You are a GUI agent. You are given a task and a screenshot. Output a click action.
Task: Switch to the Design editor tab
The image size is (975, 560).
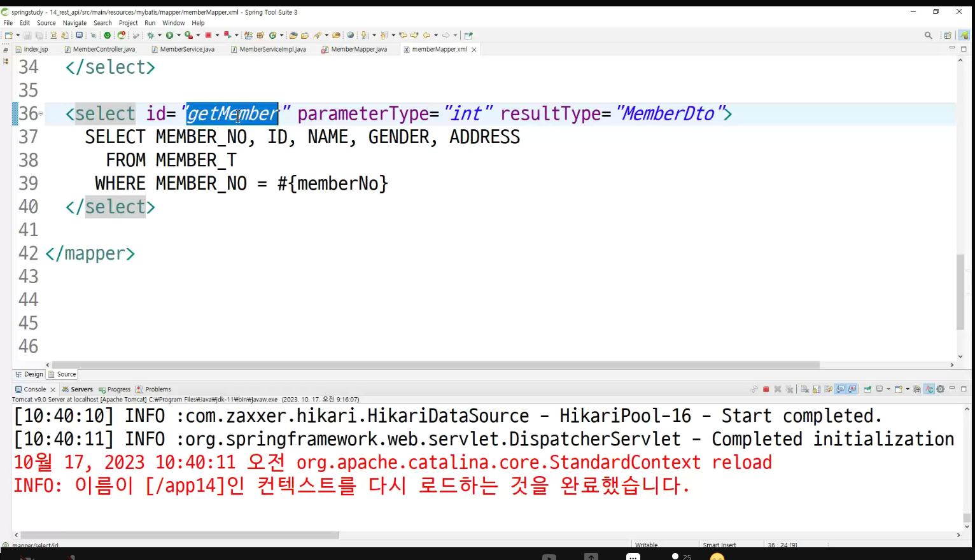pos(29,374)
